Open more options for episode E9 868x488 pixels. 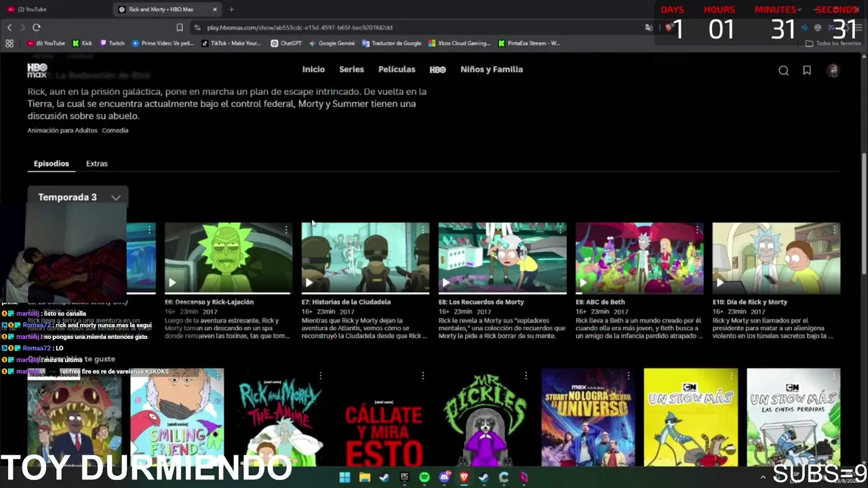click(697, 230)
